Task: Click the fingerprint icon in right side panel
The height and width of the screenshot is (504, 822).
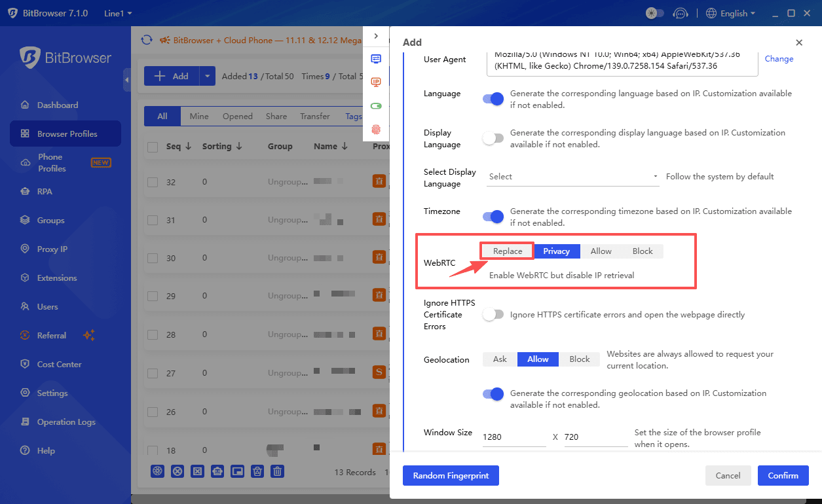Action: coord(376,130)
